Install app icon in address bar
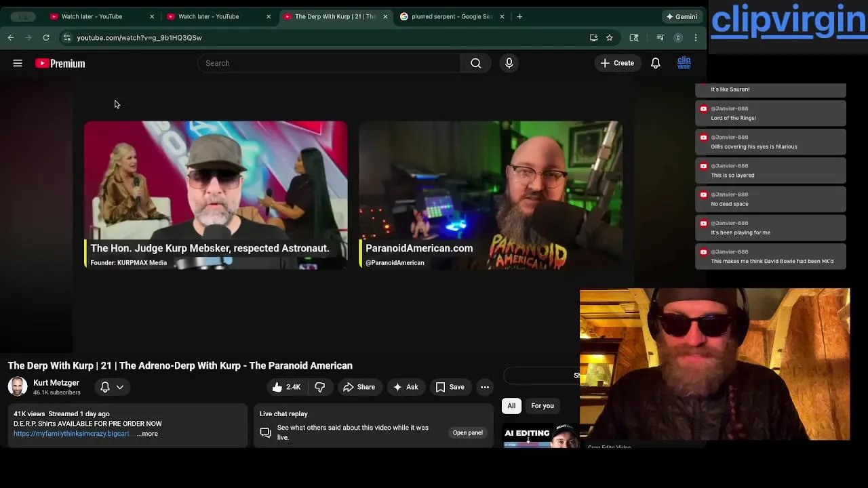 (593, 38)
